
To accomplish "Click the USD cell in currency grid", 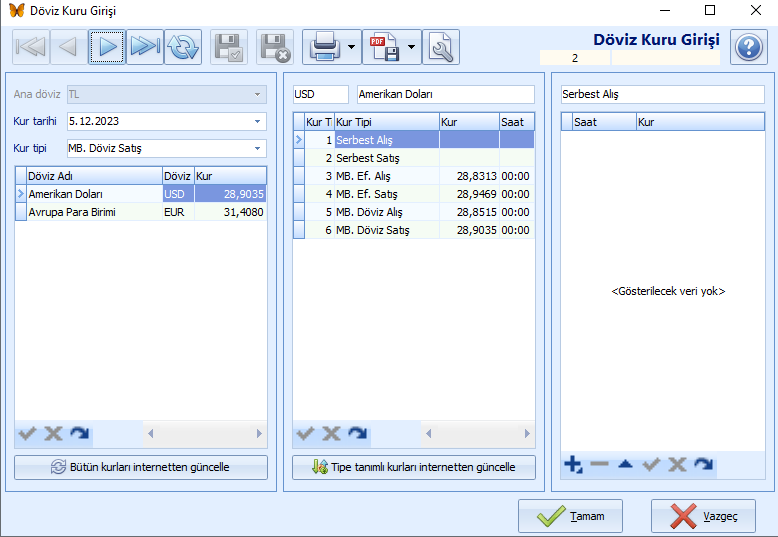I will click(178, 194).
